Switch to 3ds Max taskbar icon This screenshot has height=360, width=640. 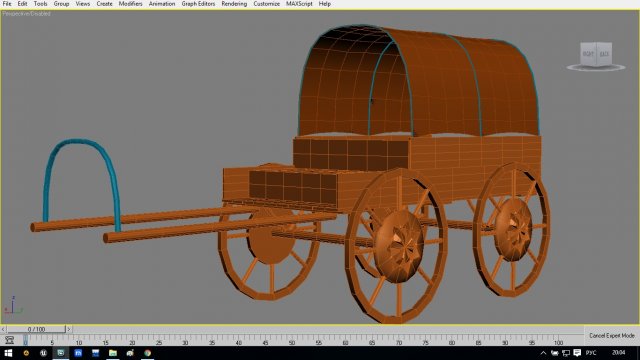(61, 353)
